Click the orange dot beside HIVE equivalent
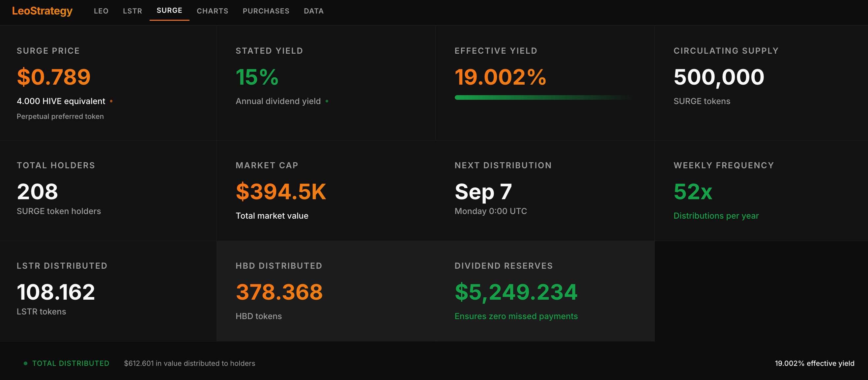868x380 pixels. [x=111, y=101]
